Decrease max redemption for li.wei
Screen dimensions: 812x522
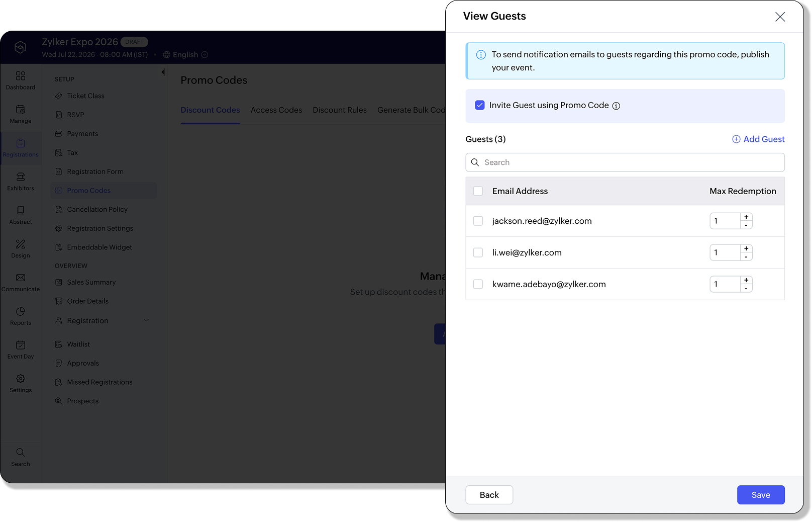(746, 257)
